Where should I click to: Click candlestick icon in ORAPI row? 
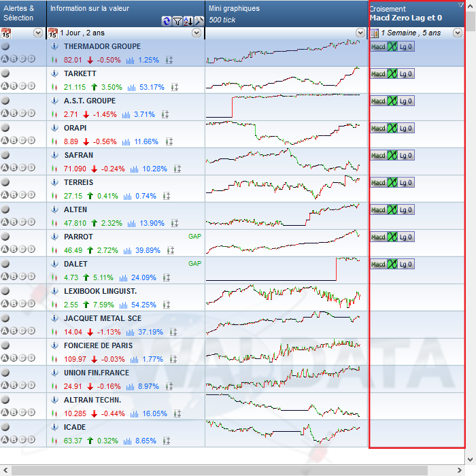[x=54, y=141]
